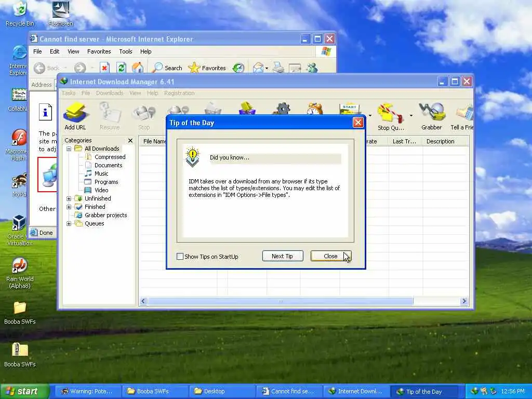The height and width of the screenshot is (399, 532).
Task: Open the Edit menu in Internet Explorer
Action: 55,51
